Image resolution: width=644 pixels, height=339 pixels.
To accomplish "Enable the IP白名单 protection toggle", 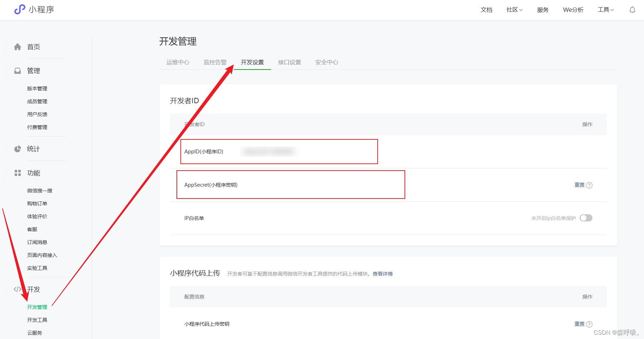I will 586,218.
